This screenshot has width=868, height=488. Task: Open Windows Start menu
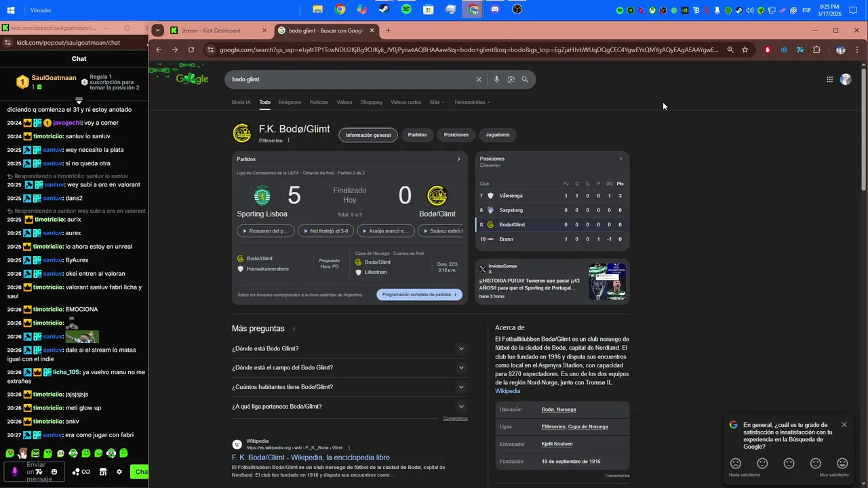11,10
